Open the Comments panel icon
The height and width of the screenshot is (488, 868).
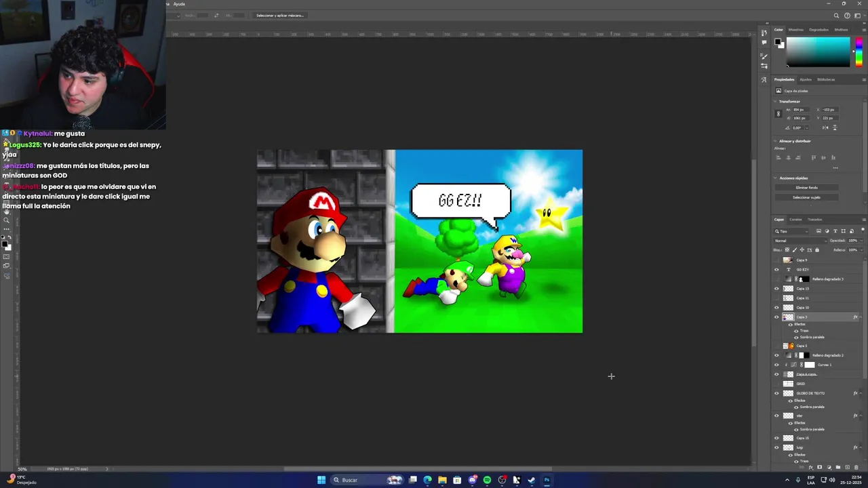pyautogui.click(x=764, y=42)
